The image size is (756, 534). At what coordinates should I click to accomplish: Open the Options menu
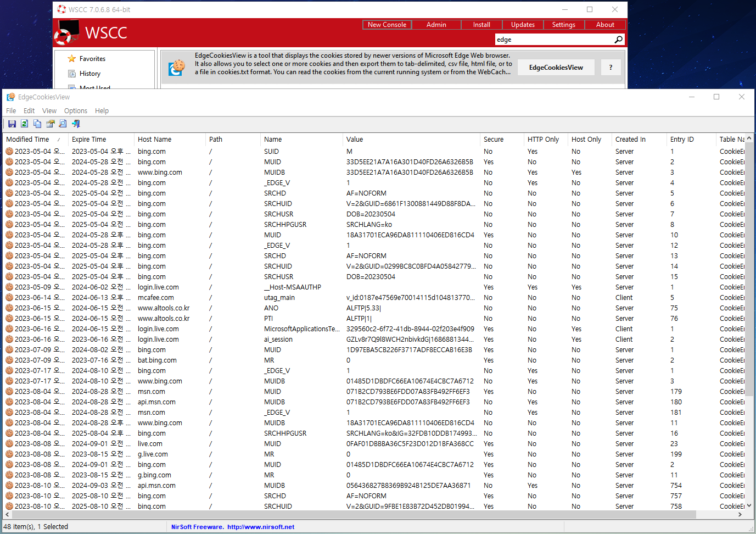tap(76, 111)
